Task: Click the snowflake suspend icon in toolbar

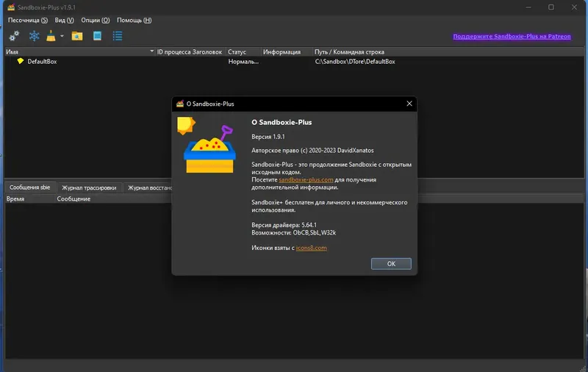Action: 34,36
